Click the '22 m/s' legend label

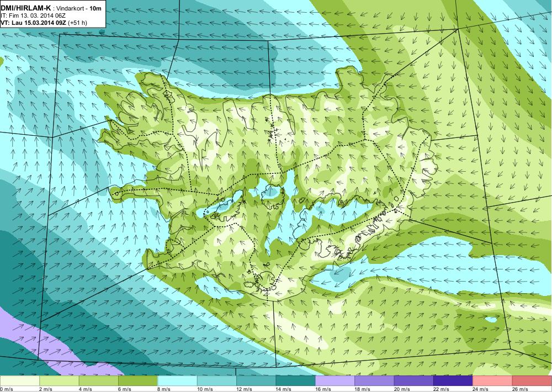tap(442, 389)
